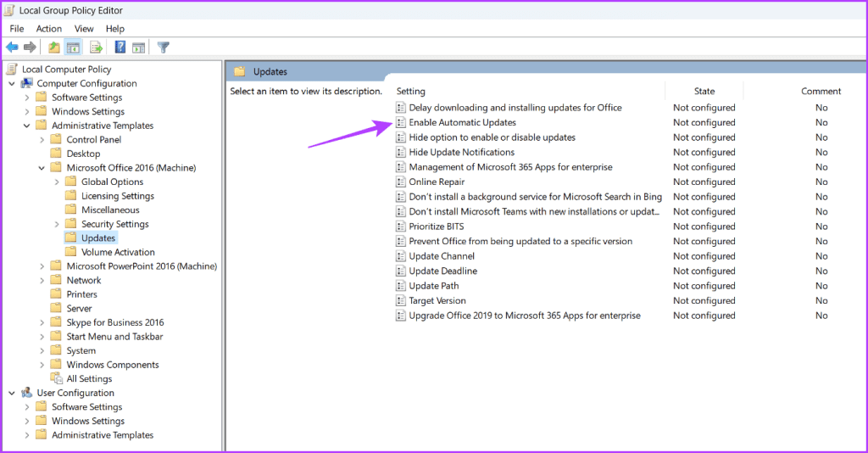Expand the Network folder

42,280
